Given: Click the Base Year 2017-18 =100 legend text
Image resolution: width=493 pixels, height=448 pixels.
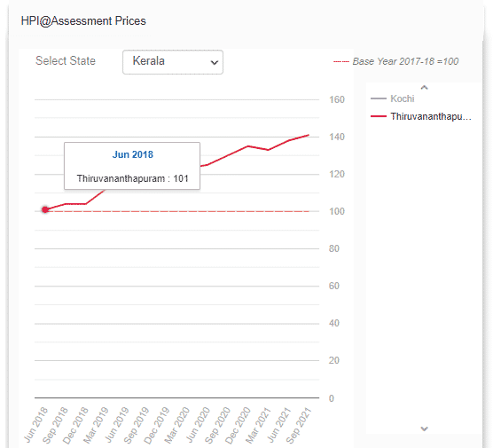Looking at the screenshot, I should pyautogui.click(x=405, y=61).
